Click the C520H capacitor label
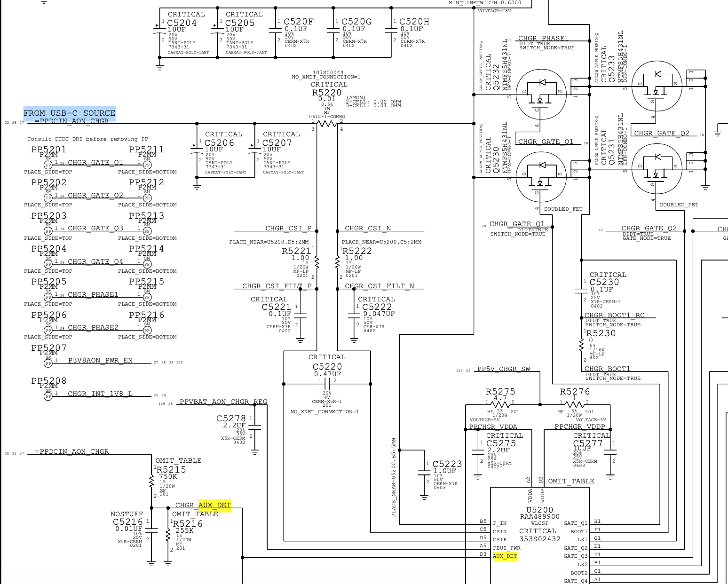728x584 pixels. pyautogui.click(x=414, y=22)
